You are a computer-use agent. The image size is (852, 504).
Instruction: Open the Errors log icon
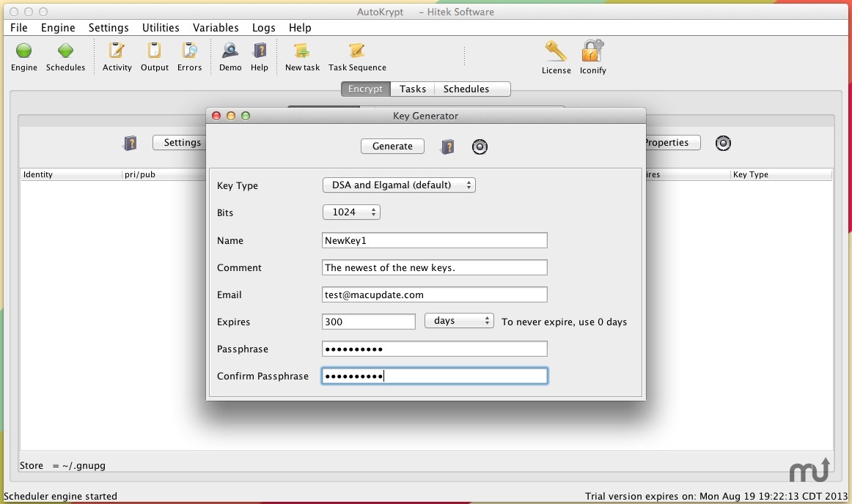click(x=189, y=51)
